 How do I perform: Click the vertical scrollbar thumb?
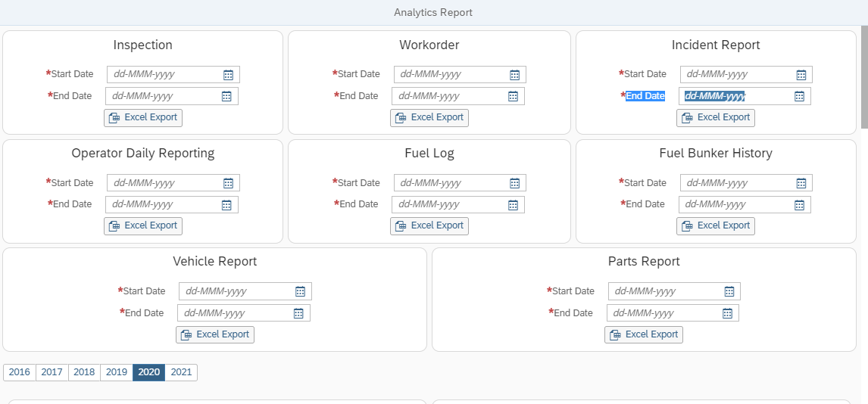point(864,77)
